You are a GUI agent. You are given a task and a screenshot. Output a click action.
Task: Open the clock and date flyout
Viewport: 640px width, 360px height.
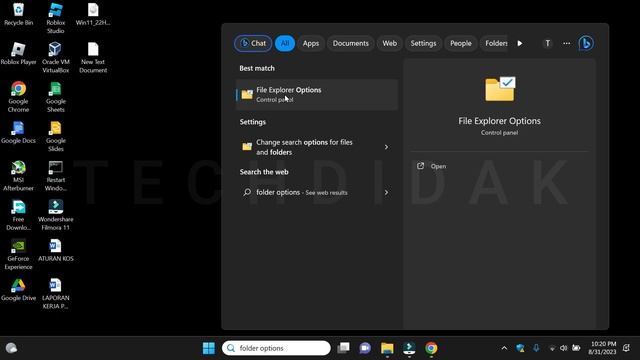click(x=602, y=348)
